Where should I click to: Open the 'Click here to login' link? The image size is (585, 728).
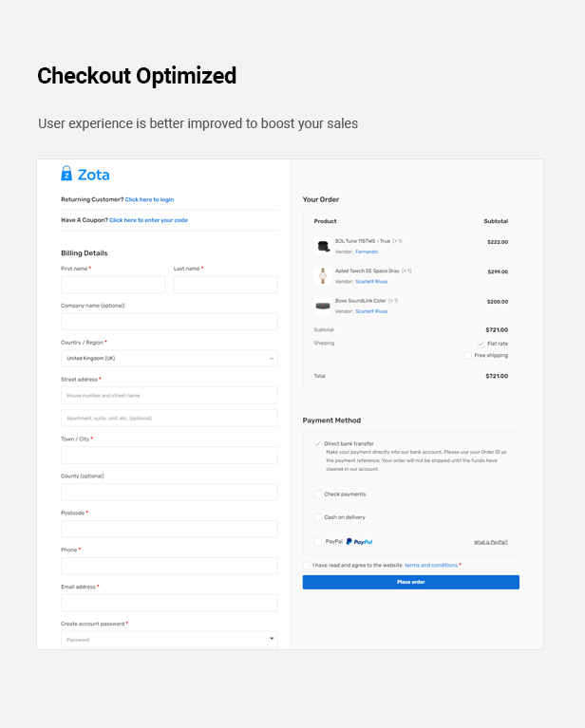(149, 200)
